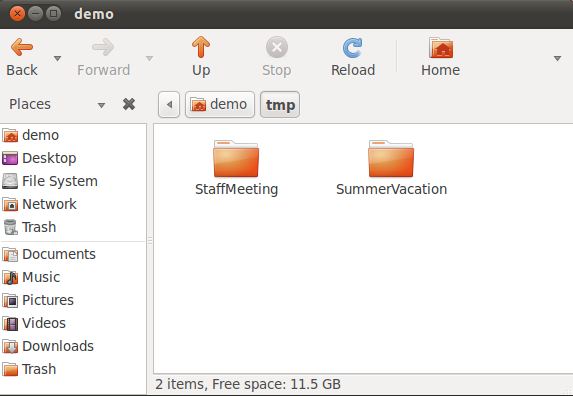Open File System in the sidebar
The width and height of the screenshot is (573, 396).
point(73,182)
